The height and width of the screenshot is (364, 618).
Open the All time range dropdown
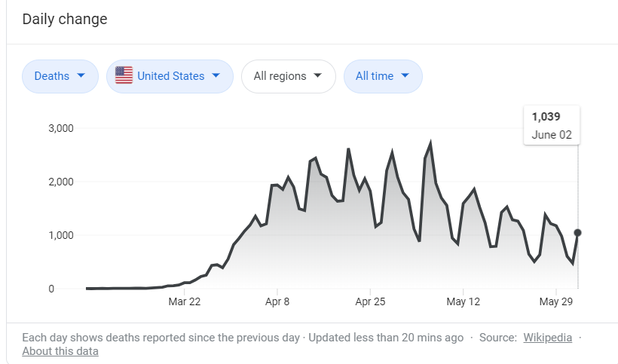tap(383, 76)
